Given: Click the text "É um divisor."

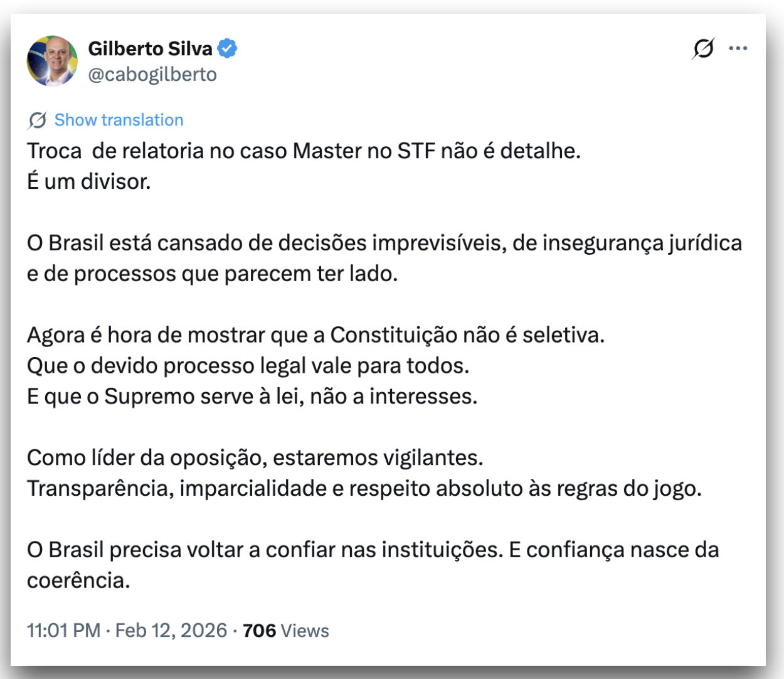Looking at the screenshot, I should tap(88, 181).
